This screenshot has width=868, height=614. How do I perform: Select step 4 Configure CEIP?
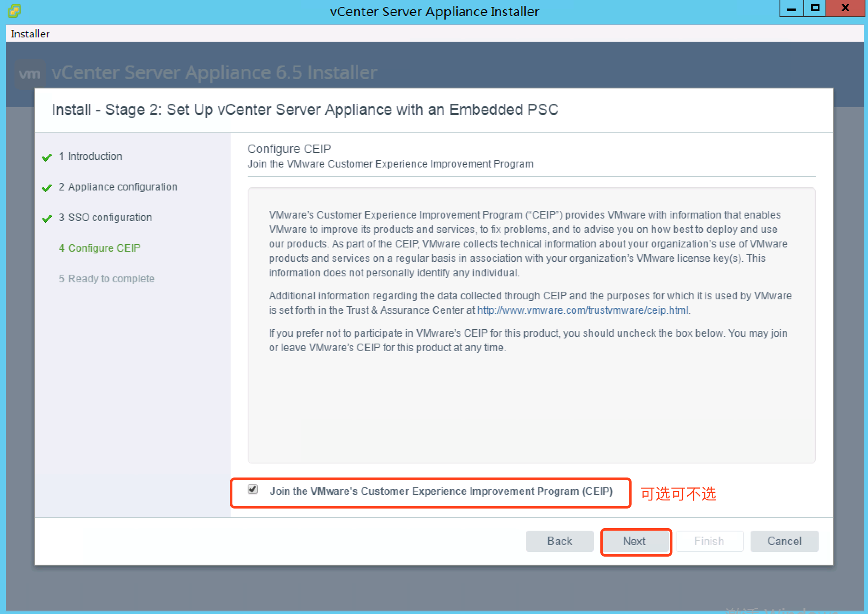[100, 248]
